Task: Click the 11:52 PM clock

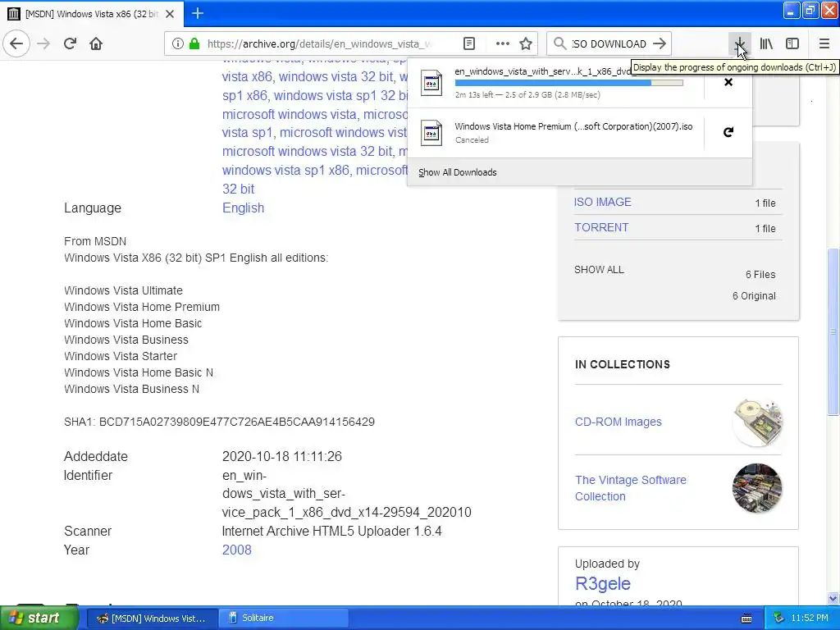Action: tap(810, 619)
